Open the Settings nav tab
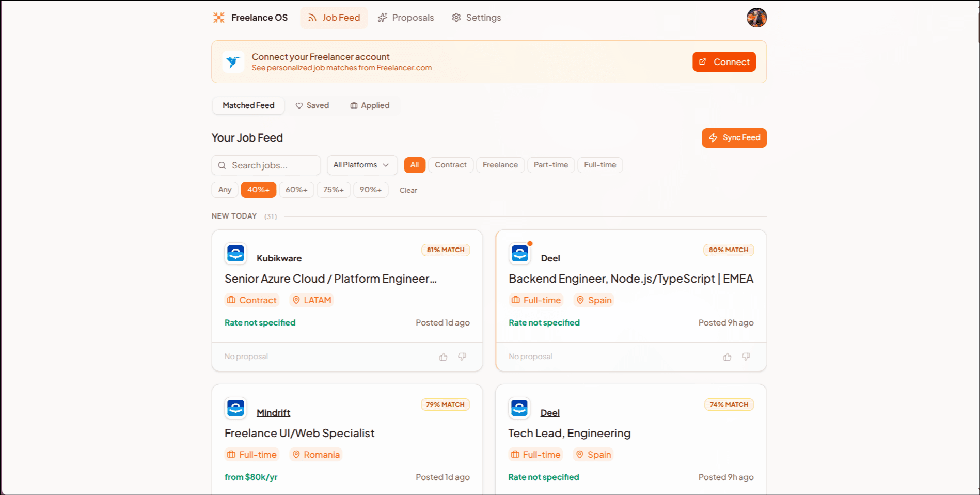The height and width of the screenshot is (495, 980). pos(477,18)
